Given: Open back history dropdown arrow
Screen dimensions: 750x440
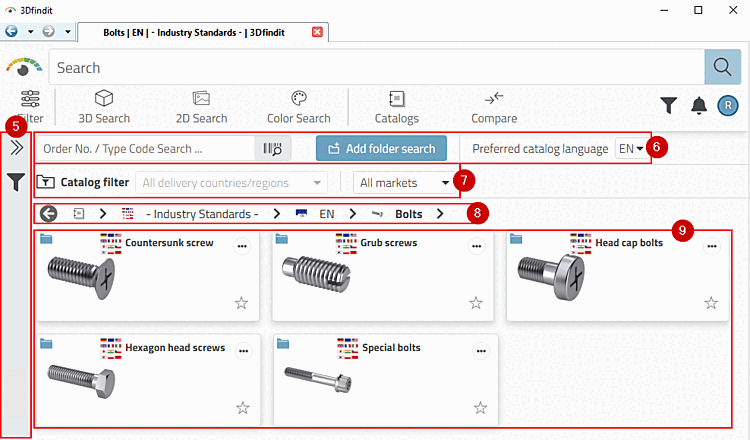Looking at the screenshot, I should (x=30, y=32).
